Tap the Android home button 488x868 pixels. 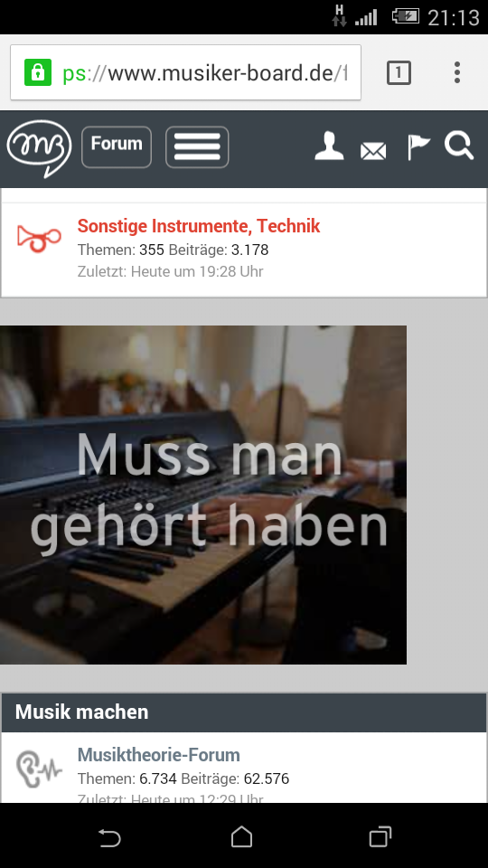pyautogui.click(x=242, y=837)
